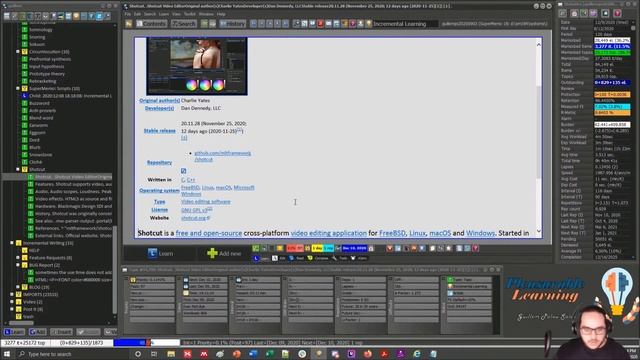640x360 pixels.
Task: Collapse the Circumlocution (10) node
Action: [18, 52]
